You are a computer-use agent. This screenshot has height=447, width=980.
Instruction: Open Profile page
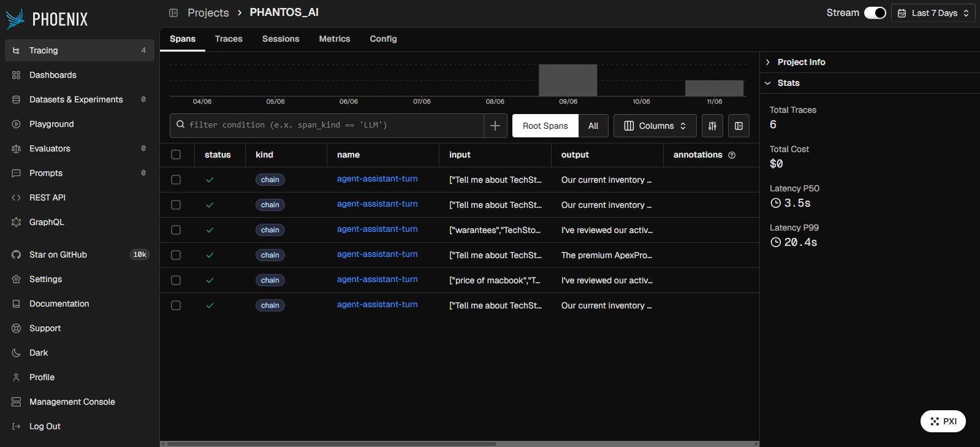click(x=80, y=377)
